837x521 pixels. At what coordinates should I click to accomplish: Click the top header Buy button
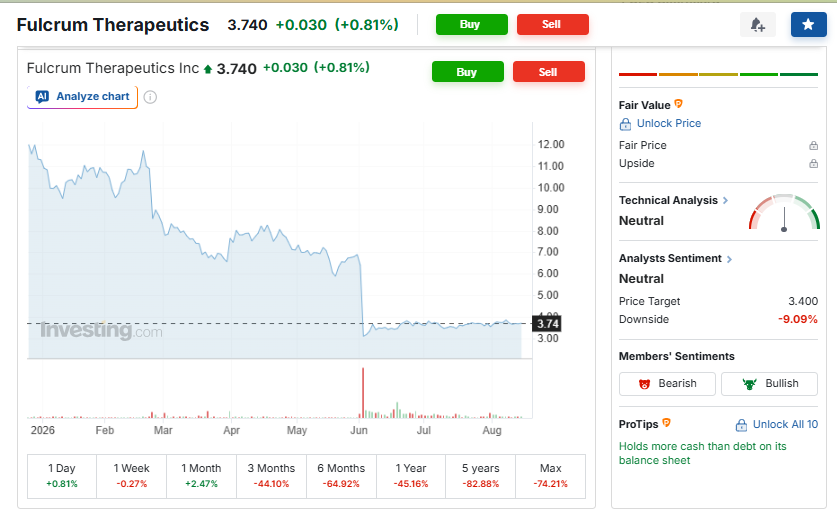tap(471, 25)
